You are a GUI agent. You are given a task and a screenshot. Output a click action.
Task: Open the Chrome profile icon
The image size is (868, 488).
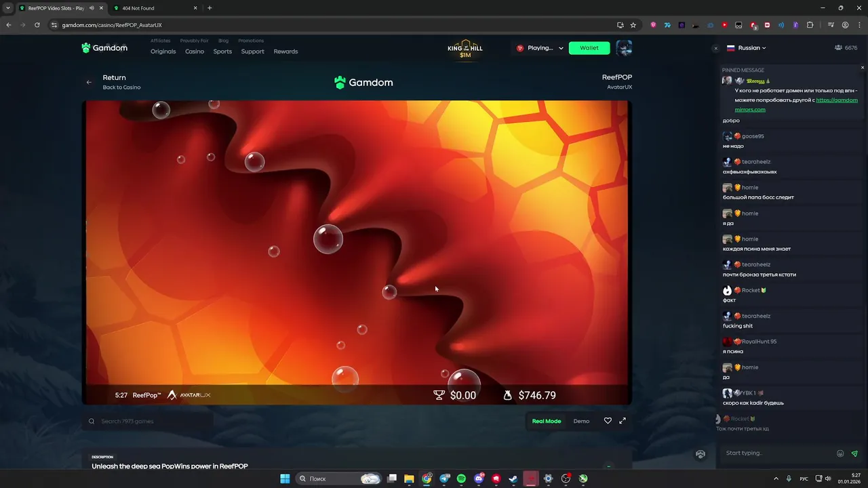(x=845, y=25)
